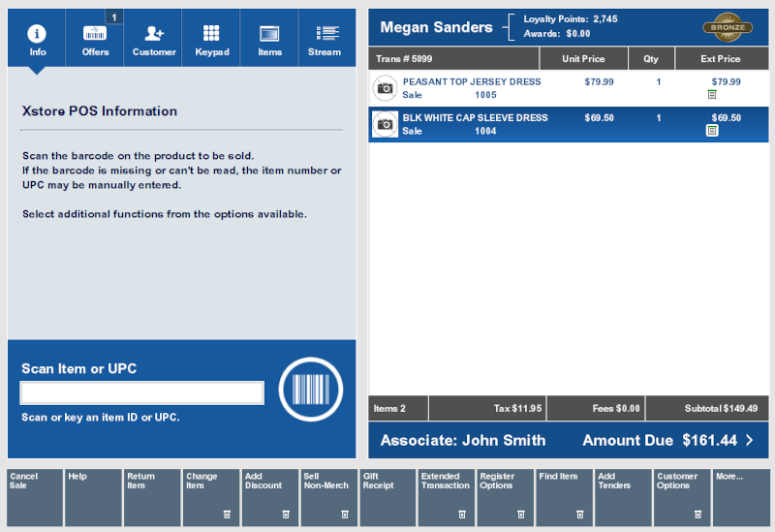Click the item number 1005
The image size is (775, 532).
pos(485,95)
